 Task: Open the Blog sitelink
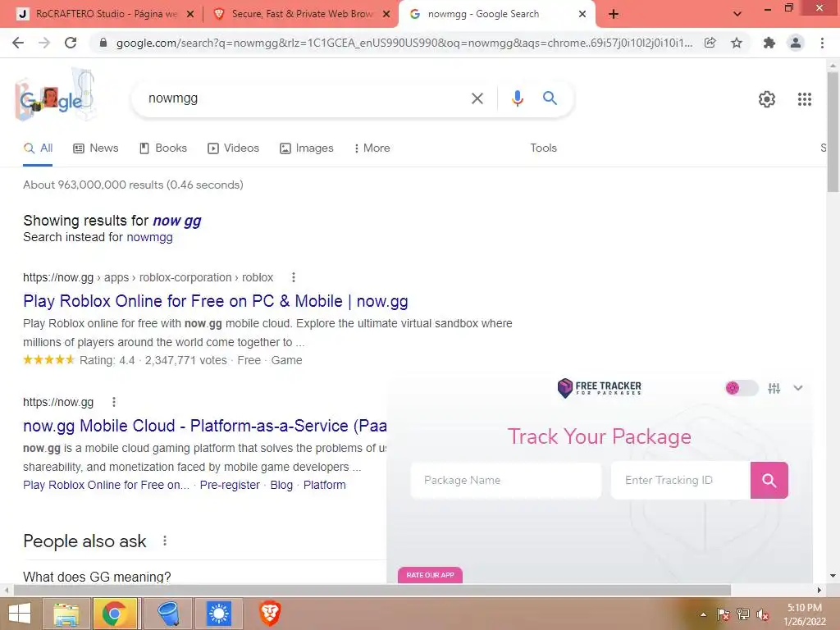(x=281, y=485)
